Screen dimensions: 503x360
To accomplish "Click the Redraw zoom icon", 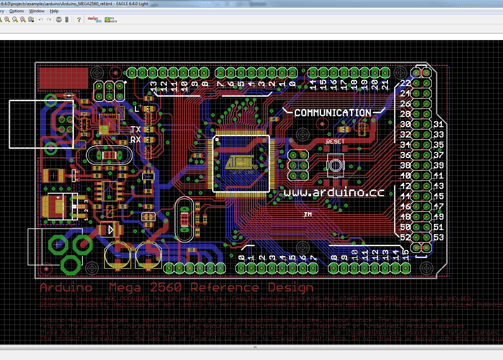I will (x=23, y=20).
